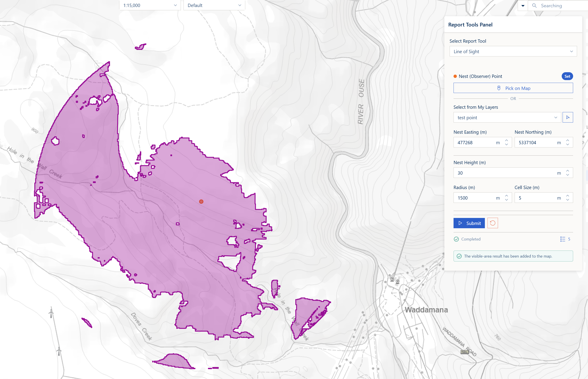Open the map scale 1:15,000 dropdown
The height and width of the screenshot is (379, 588).
[x=150, y=5]
